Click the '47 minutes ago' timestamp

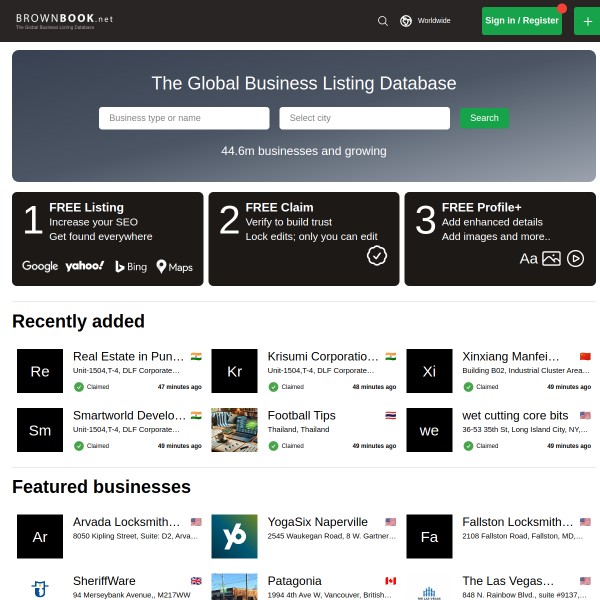[x=180, y=387]
